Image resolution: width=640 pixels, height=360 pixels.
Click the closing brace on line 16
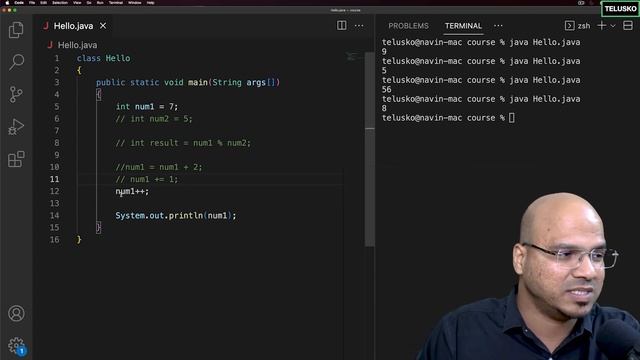[x=79, y=240]
